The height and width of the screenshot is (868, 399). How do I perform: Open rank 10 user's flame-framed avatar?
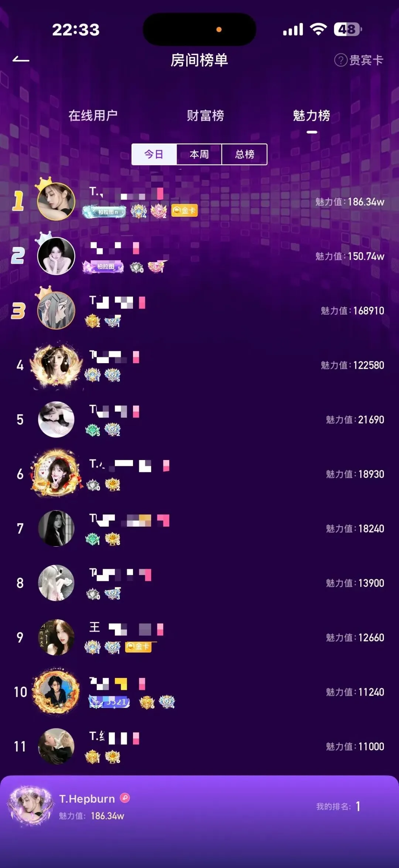click(56, 692)
